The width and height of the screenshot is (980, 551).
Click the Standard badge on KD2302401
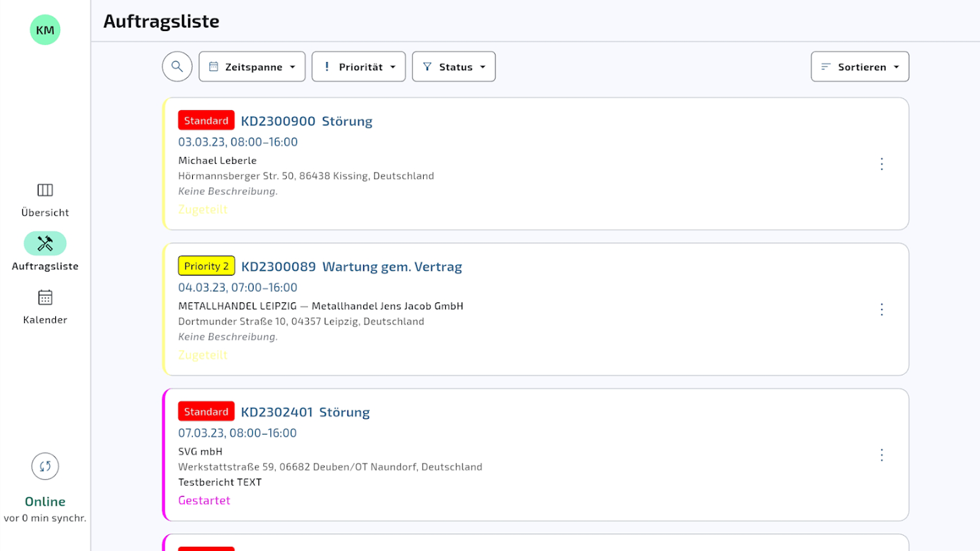coord(206,411)
